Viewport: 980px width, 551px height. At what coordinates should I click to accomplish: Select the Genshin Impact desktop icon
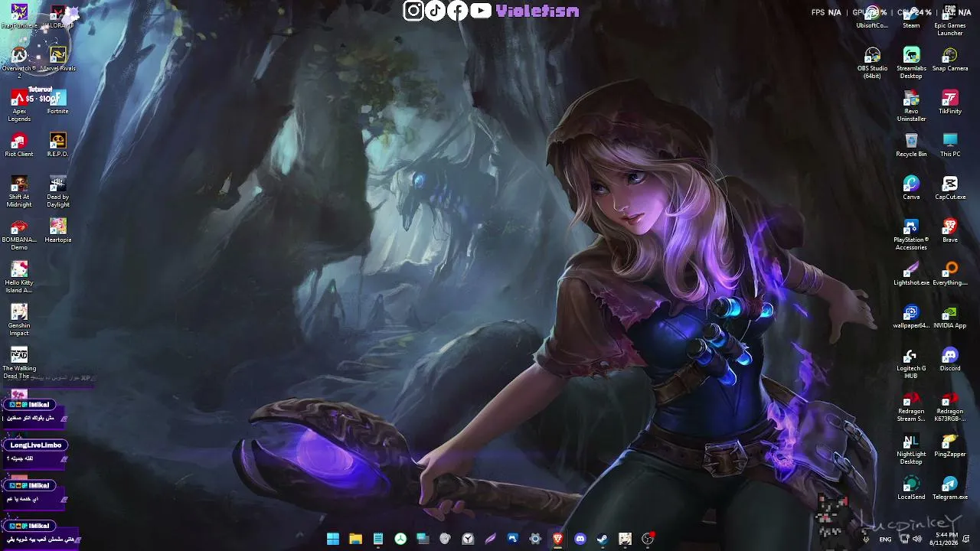click(x=19, y=320)
